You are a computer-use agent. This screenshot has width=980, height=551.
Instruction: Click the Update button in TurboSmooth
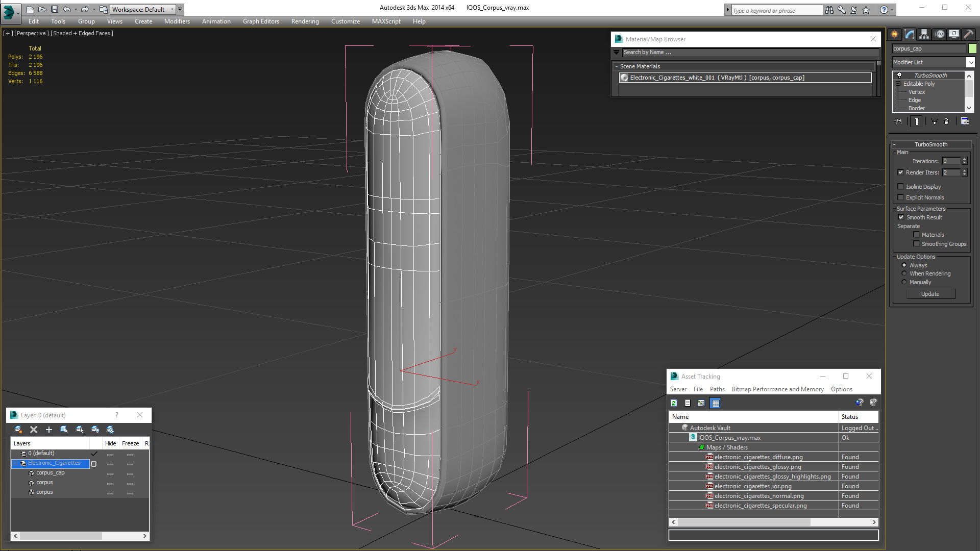pyautogui.click(x=930, y=294)
